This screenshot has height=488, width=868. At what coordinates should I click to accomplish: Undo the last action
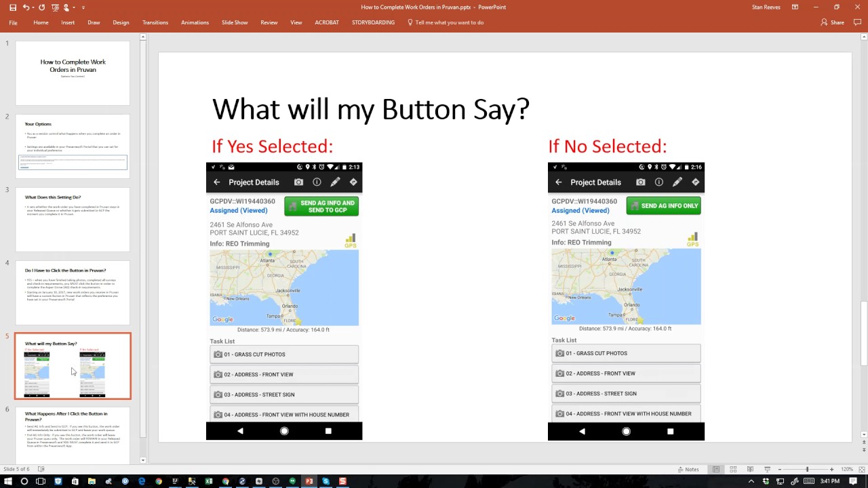tap(26, 7)
